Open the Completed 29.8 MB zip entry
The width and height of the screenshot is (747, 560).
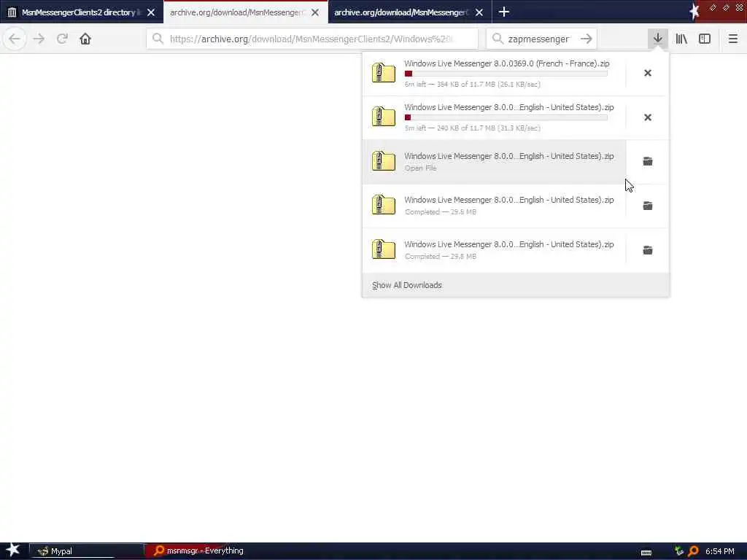click(x=494, y=250)
